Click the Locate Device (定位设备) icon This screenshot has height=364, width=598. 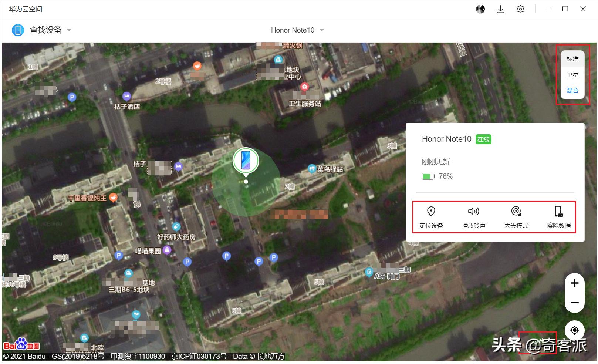click(x=431, y=212)
